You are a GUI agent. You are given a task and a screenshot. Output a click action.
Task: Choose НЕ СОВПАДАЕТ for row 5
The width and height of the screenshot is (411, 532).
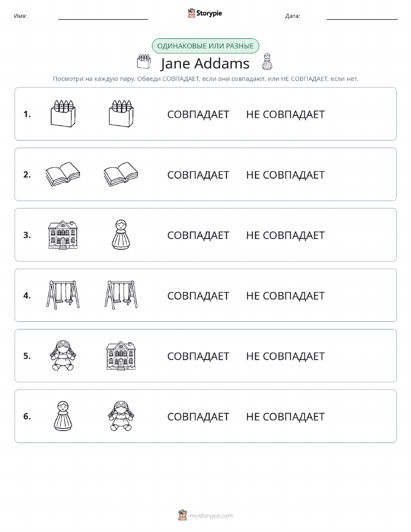coord(285,356)
